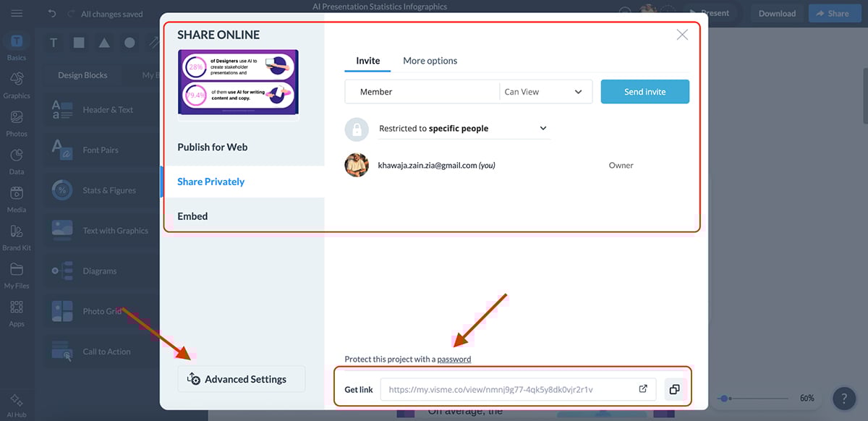Select the Publish for Web option
The height and width of the screenshot is (421, 868).
pos(213,147)
